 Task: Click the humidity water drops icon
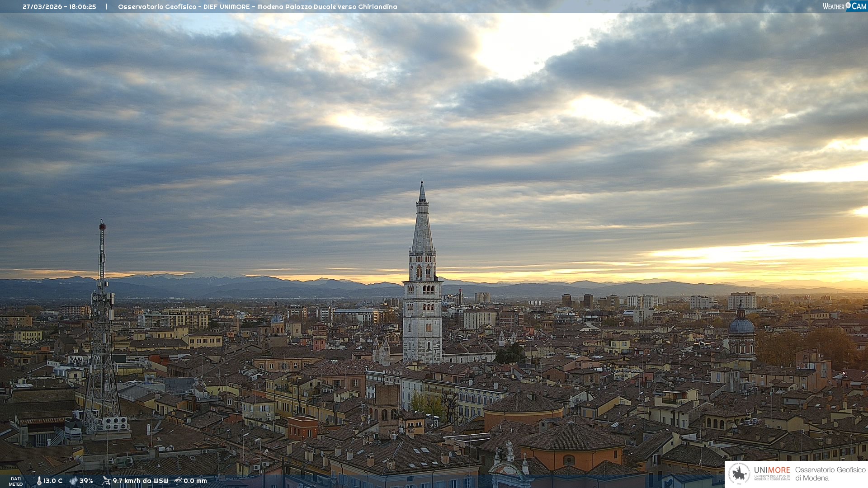[x=73, y=481]
